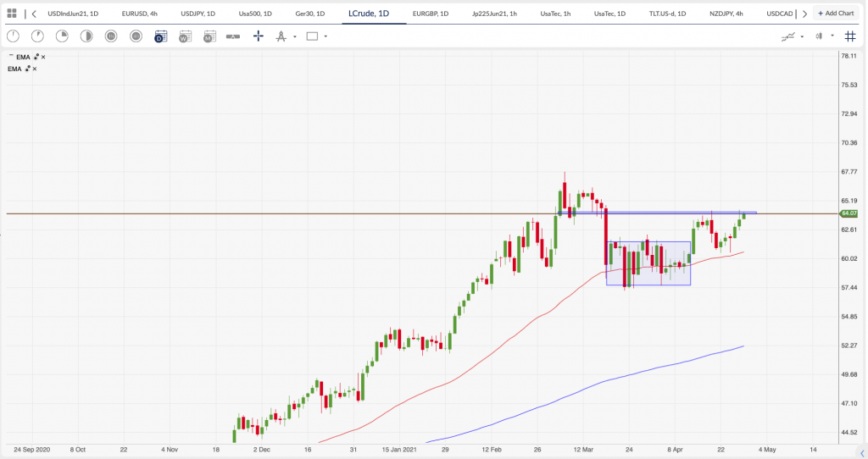868x459 pixels.
Task: Click the 67.77 price axis label
Action: click(x=849, y=172)
